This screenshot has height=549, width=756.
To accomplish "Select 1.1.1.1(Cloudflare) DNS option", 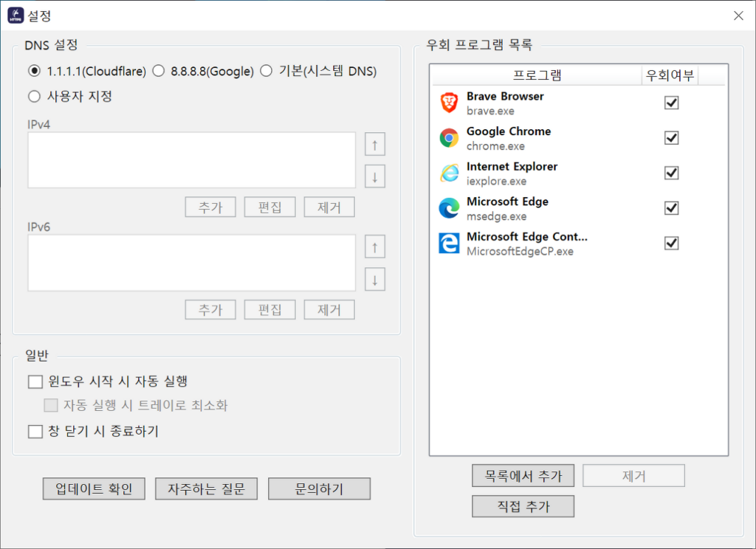I will point(34,72).
